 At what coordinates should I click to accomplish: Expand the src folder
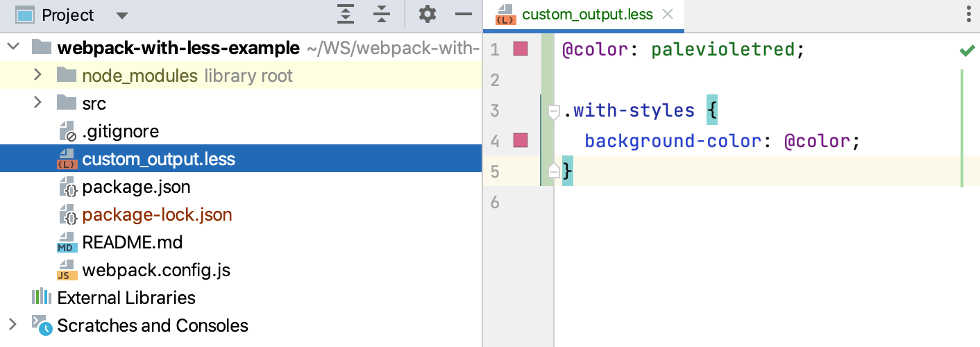(x=38, y=103)
